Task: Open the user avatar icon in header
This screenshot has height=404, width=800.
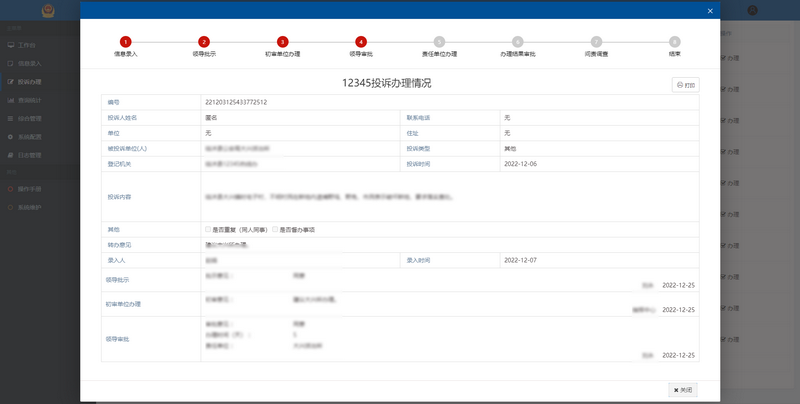Action: click(753, 10)
